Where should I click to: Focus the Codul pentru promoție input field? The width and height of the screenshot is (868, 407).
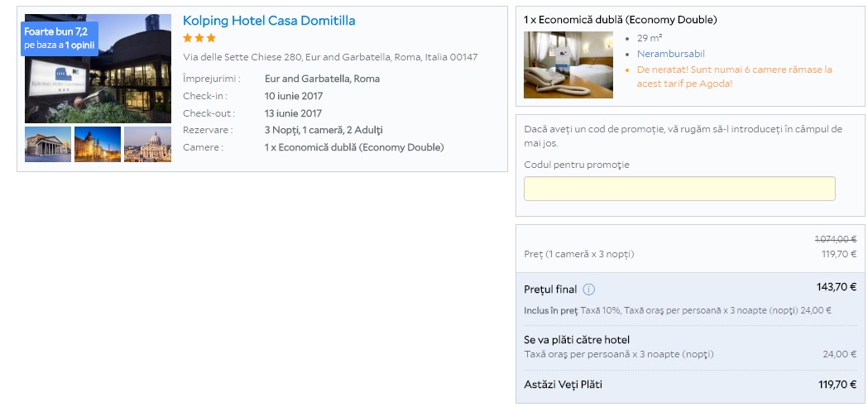coord(679,189)
